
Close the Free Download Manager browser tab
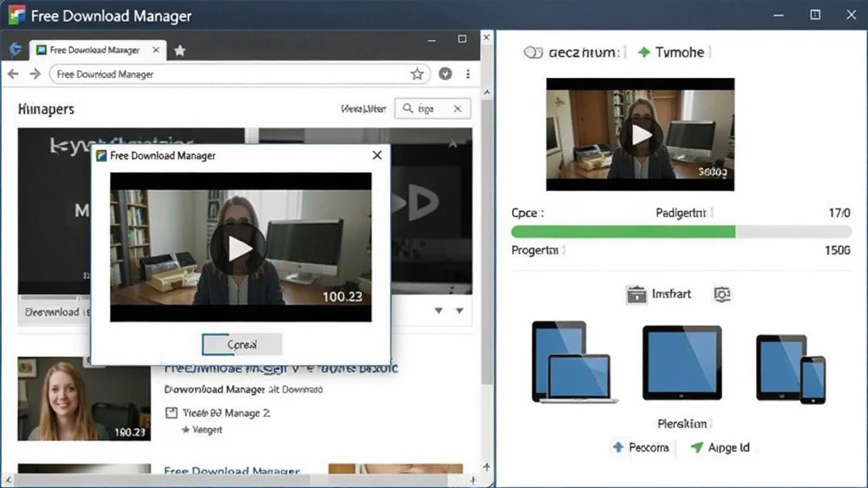pyautogui.click(x=156, y=50)
